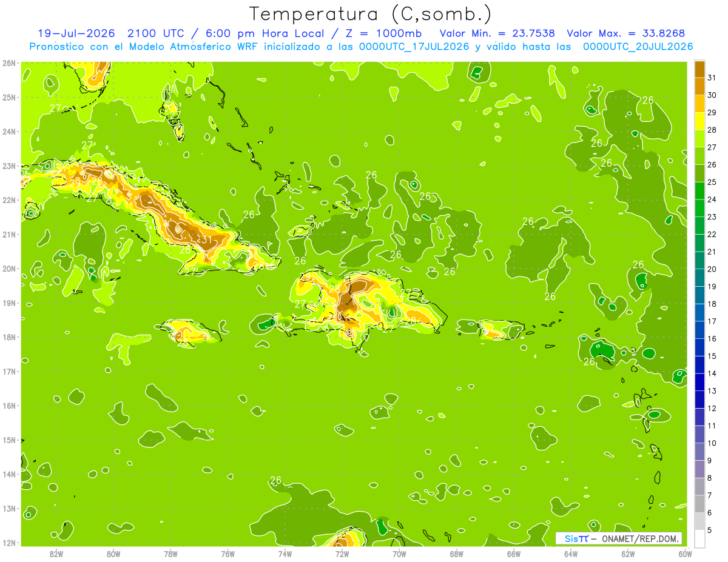Click the '72W' longitude axis label

(342, 553)
